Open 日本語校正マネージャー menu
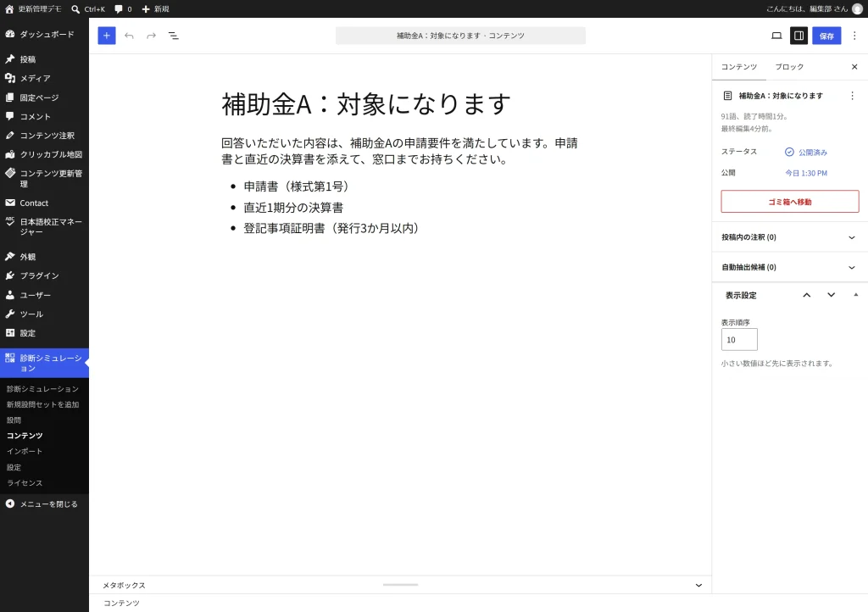 click(44, 227)
